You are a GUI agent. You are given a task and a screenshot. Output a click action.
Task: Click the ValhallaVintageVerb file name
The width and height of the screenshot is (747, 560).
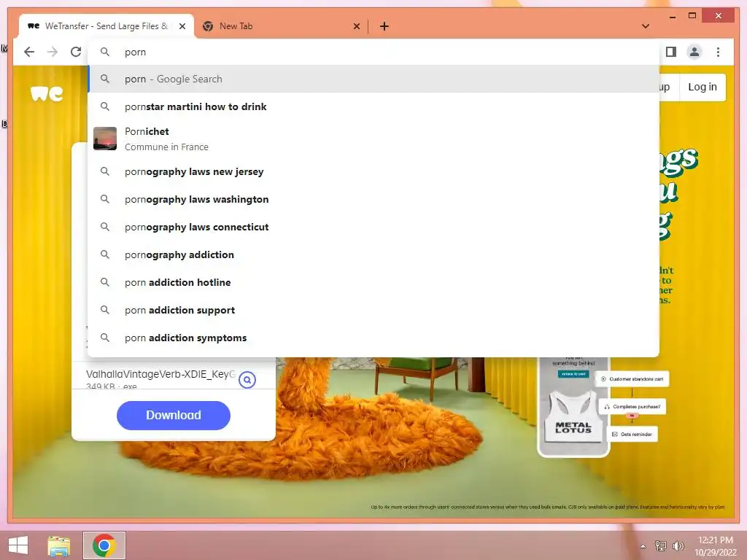[160, 374]
